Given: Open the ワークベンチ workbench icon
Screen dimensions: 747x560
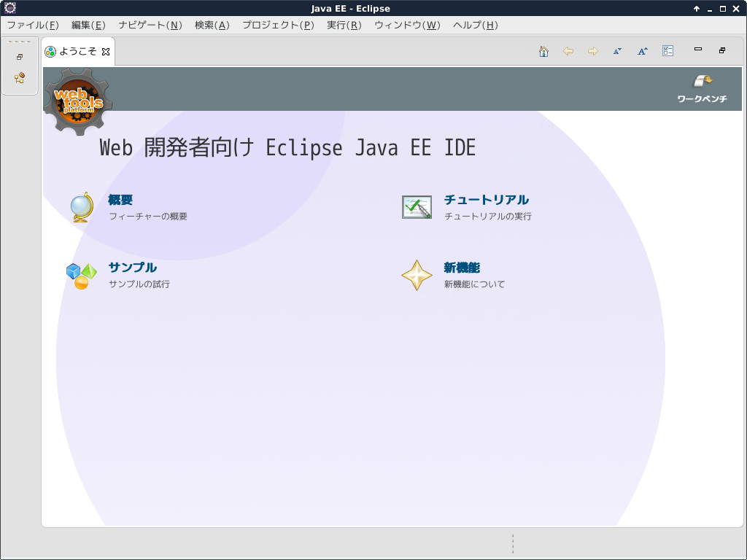Looking at the screenshot, I should click(703, 82).
